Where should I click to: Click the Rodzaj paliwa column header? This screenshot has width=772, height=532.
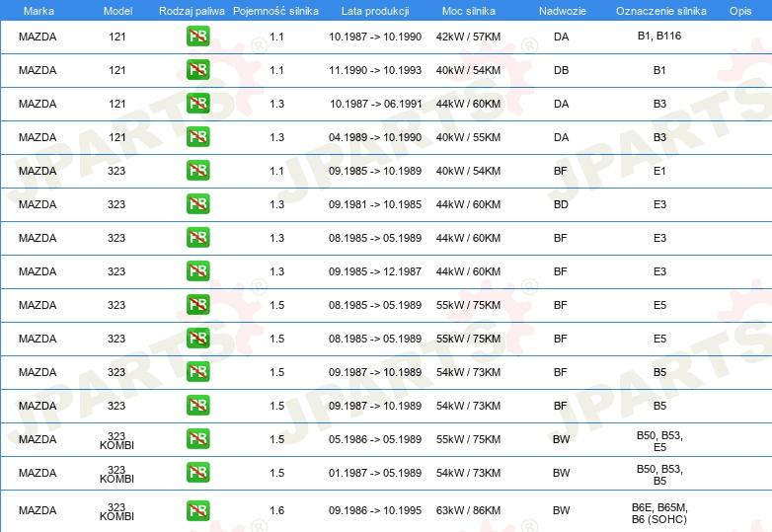click(192, 11)
